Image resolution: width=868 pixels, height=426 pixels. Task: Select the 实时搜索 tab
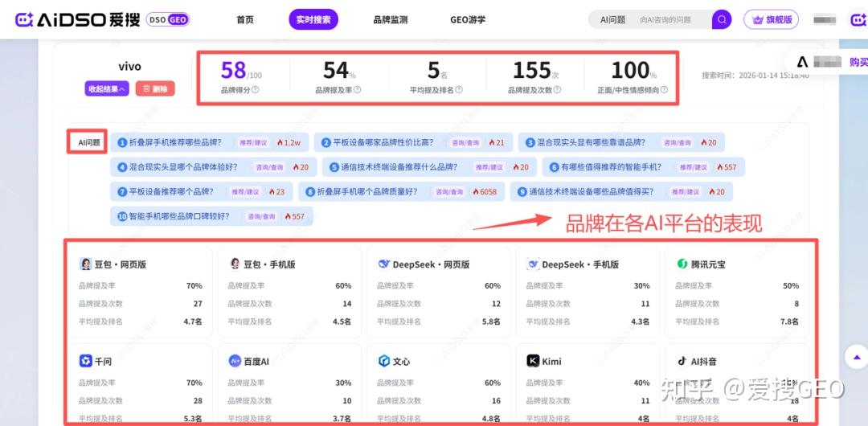[313, 20]
